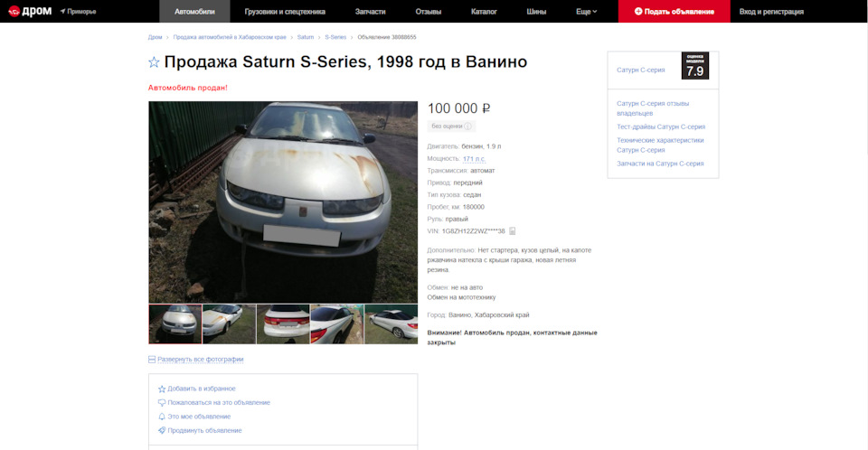The height and width of the screenshot is (450, 868).
Task: Click the speech bubble icon to report this listing
Action: pyautogui.click(x=162, y=402)
